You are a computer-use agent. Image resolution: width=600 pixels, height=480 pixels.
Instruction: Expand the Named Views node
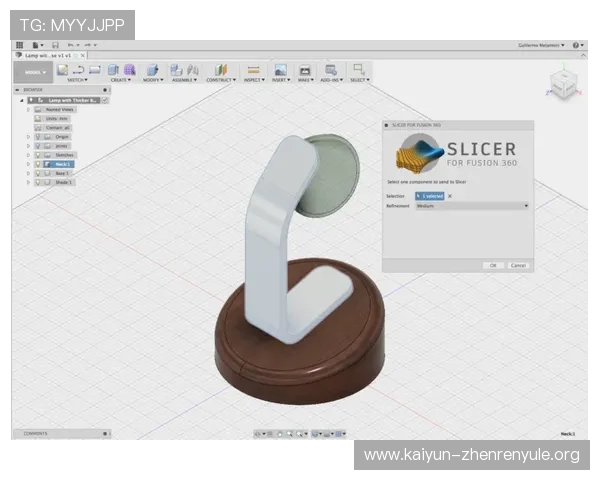click(x=28, y=109)
